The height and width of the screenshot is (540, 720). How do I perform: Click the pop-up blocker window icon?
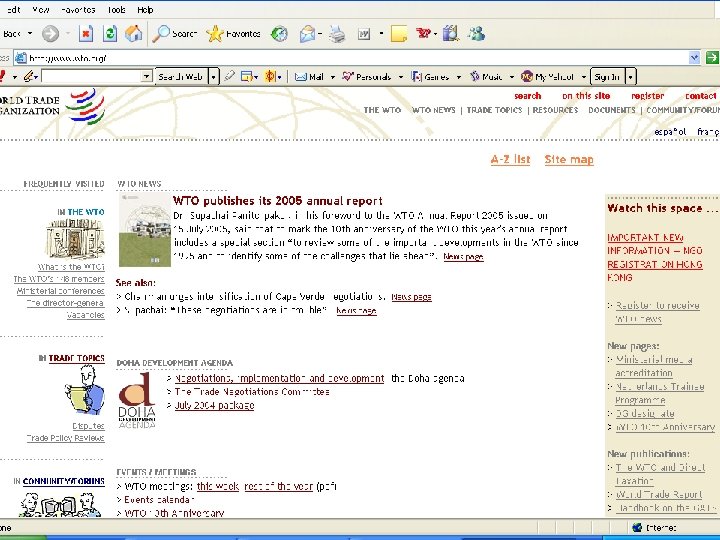[247, 77]
